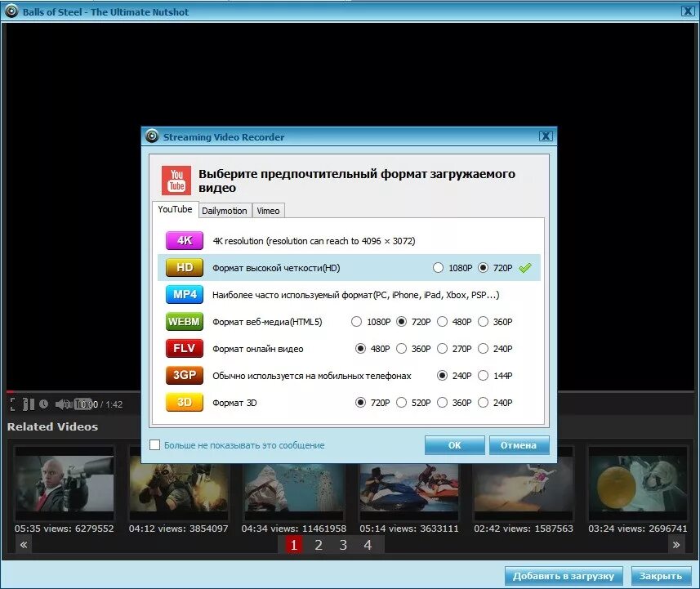
Task: Enable the 'Больше не показывать это сообщение' checkbox
Action: pos(154,444)
